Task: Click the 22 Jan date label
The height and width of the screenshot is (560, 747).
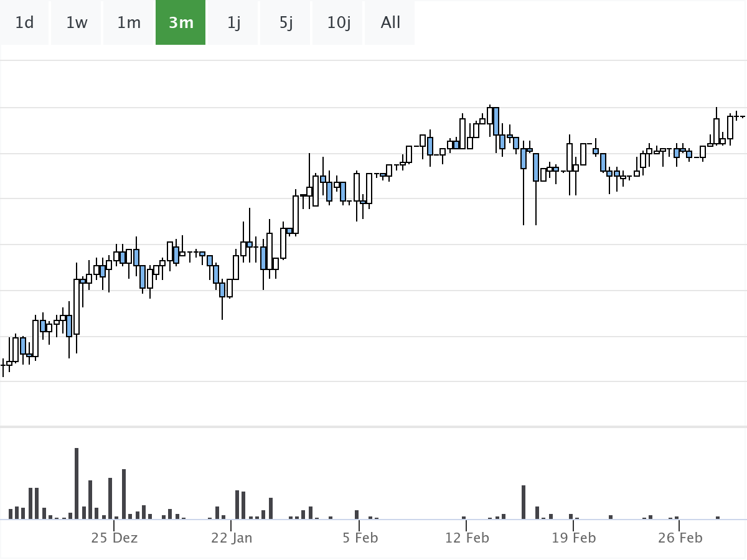Action: (x=232, y=538)
